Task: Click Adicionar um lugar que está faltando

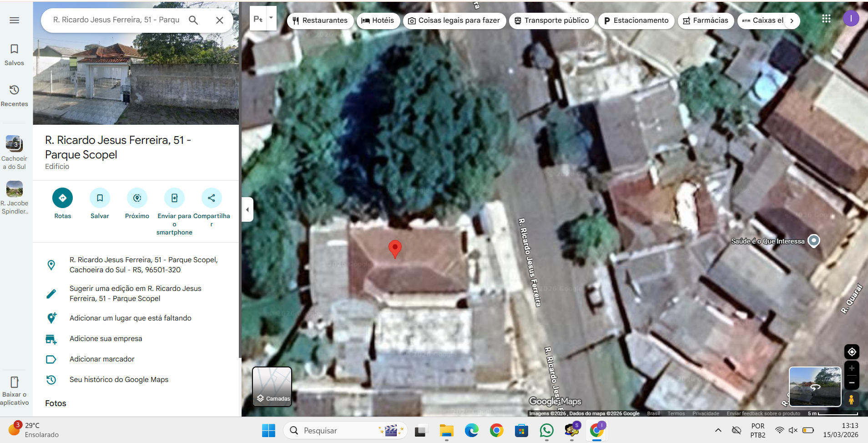Action: click(x=136, y=318)
